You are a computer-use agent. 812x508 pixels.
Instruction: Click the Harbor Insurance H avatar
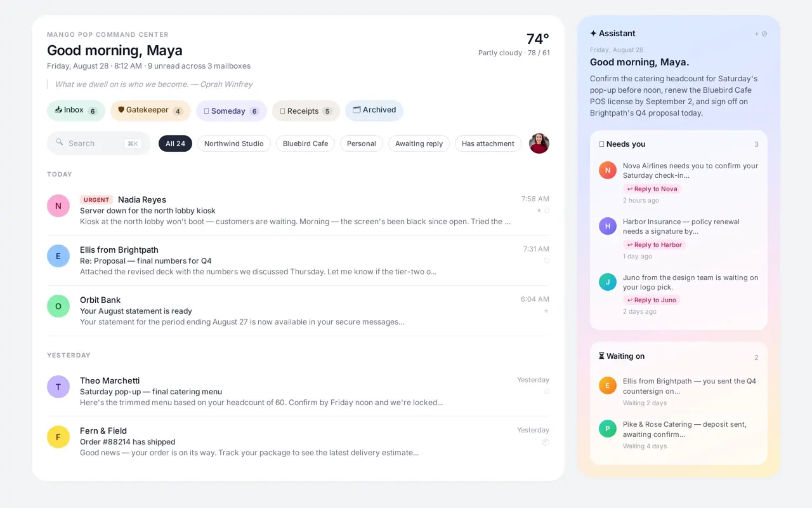pos(608,226)
